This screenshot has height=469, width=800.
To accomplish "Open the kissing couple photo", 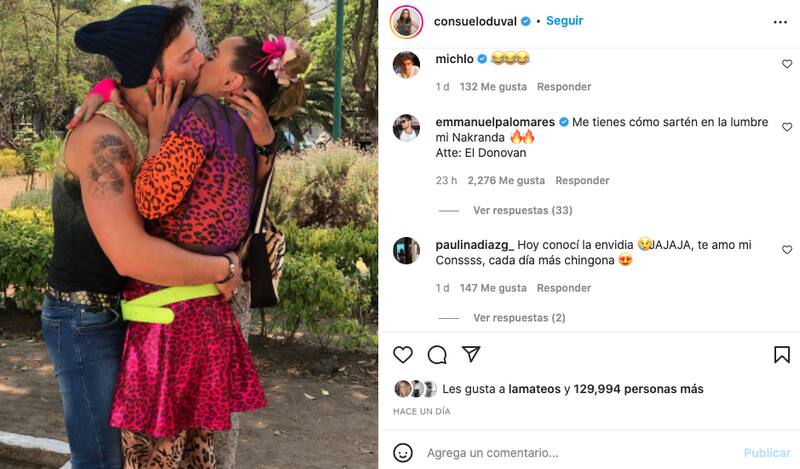I will point(189,235).
